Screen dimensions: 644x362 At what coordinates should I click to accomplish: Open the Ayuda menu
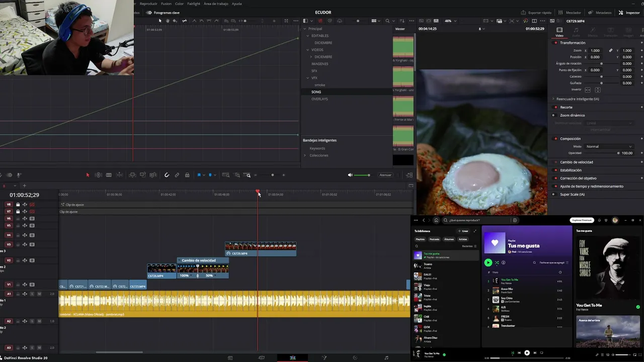[237, 4]
